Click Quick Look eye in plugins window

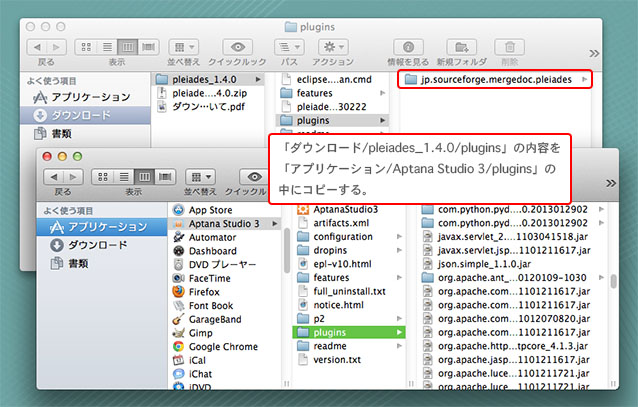tap(238, 47)
